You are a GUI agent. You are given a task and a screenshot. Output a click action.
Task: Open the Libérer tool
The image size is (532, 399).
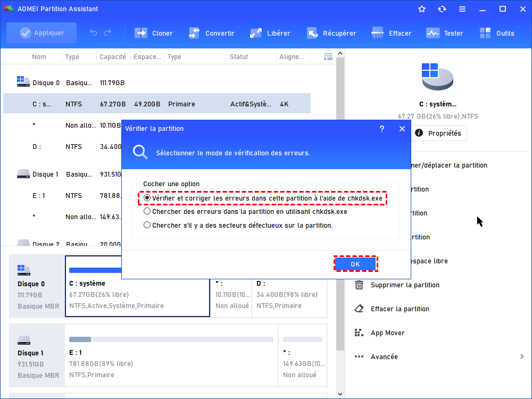tap(270, 33)
